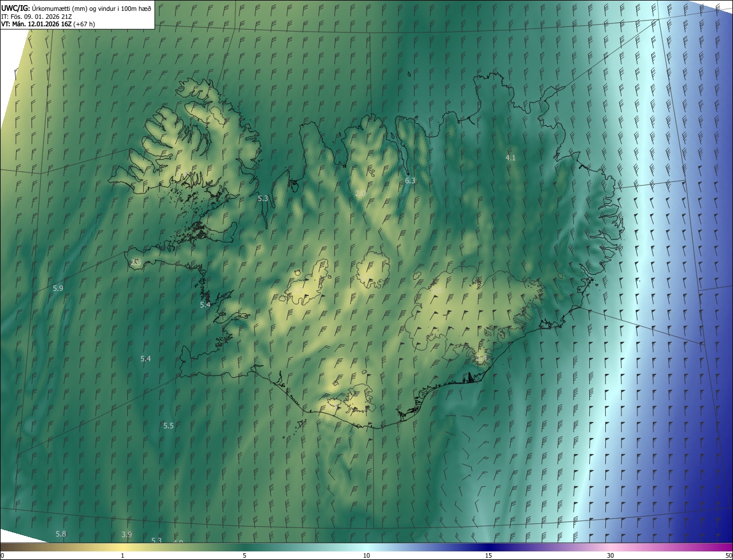
Task: Click the "5.9" value over the western sea
Action: coord(58,288)
